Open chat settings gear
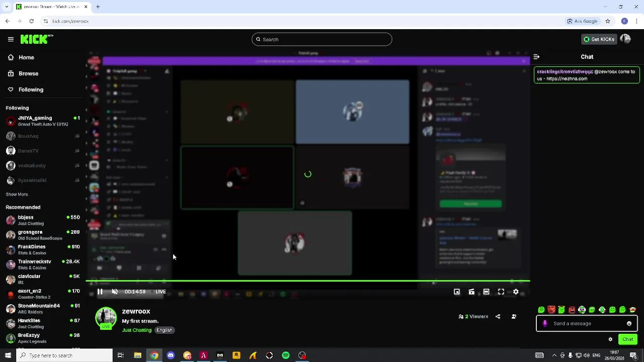644x362 pixels. (610, 339)
